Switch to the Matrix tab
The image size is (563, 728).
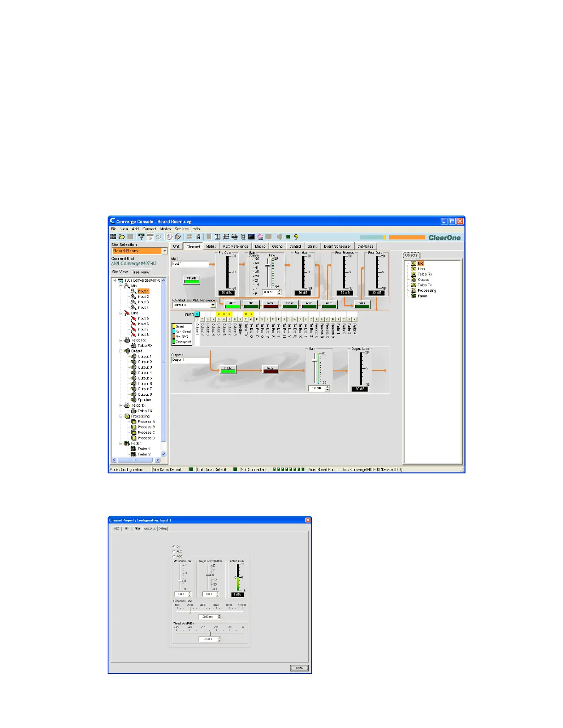pyautogui.click(x=211, y=246)
